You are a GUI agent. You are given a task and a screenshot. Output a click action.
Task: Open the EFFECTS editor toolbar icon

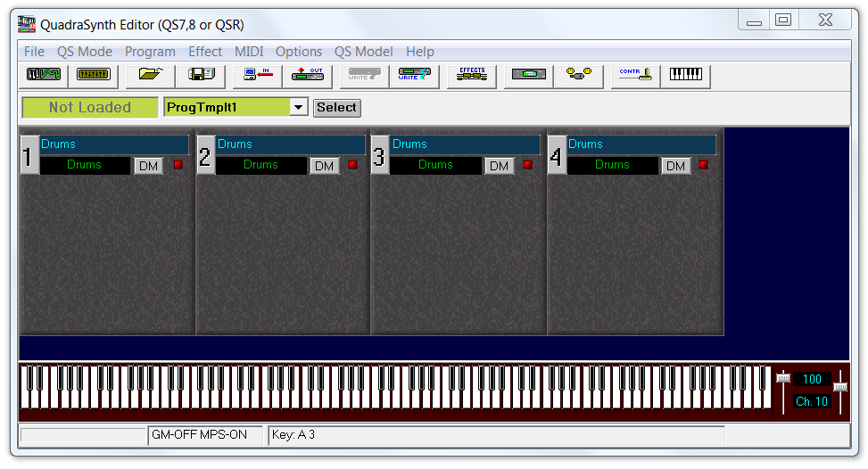click(471, 76)
